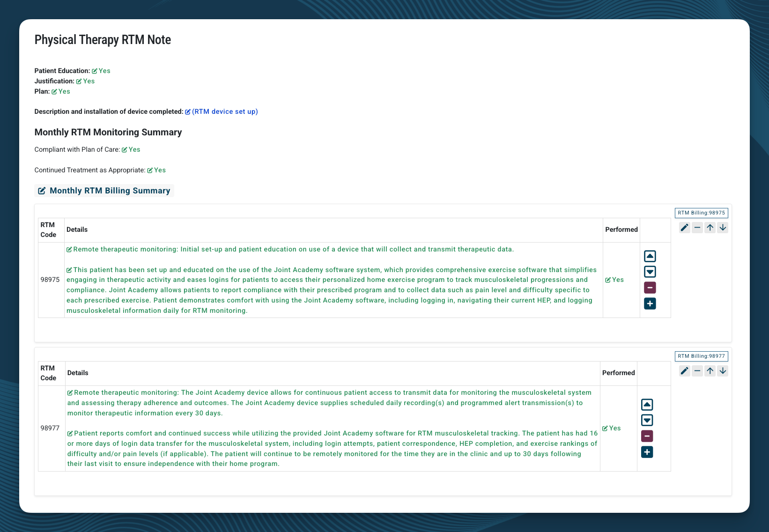769x532 pixels.
Task: Edit the Patient Education Yes value
Action: 101,71
